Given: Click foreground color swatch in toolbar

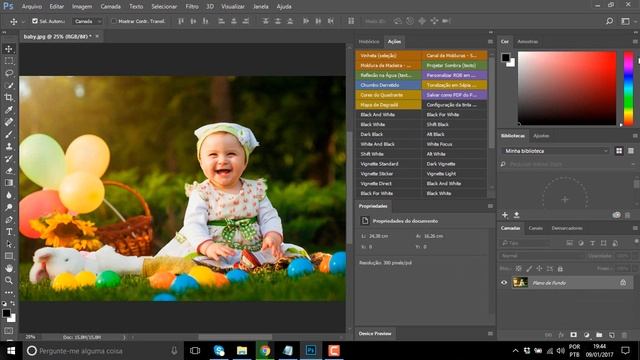Looking at the screenshot, I should tap(6, 313).
